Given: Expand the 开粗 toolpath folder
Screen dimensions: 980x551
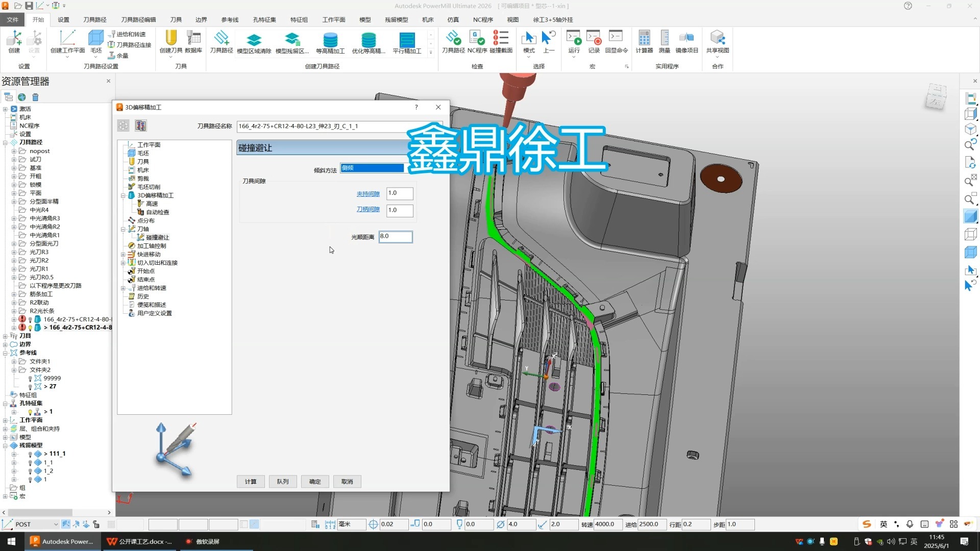Looking at the screenshot, I should pos(14,176).
